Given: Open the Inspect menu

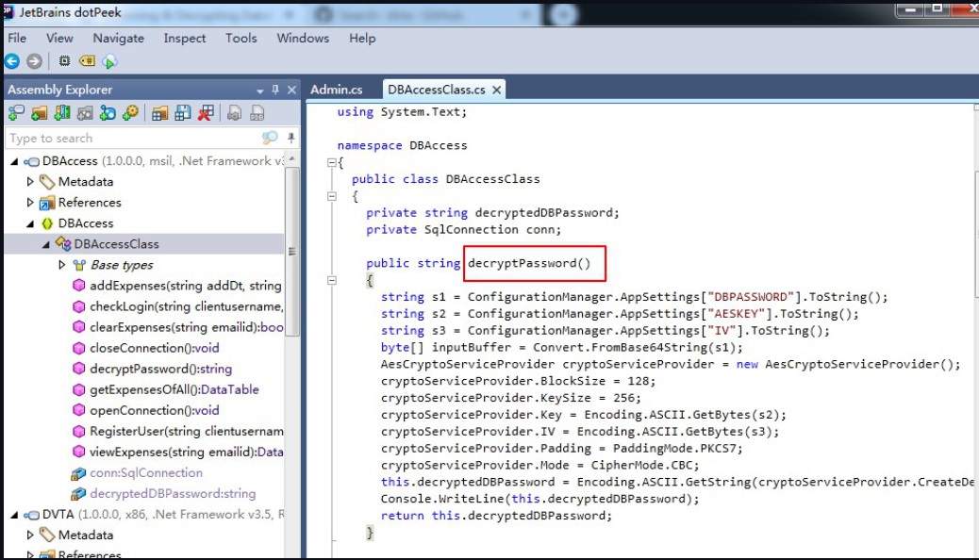Looking at the screenshot, I should click(184, 38).
